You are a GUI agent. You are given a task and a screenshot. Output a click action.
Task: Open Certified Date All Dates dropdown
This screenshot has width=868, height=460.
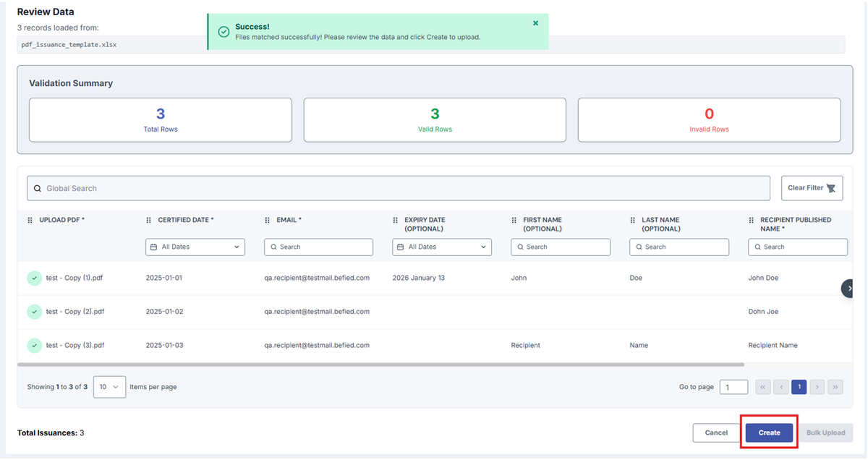click(x=195, y=247)
